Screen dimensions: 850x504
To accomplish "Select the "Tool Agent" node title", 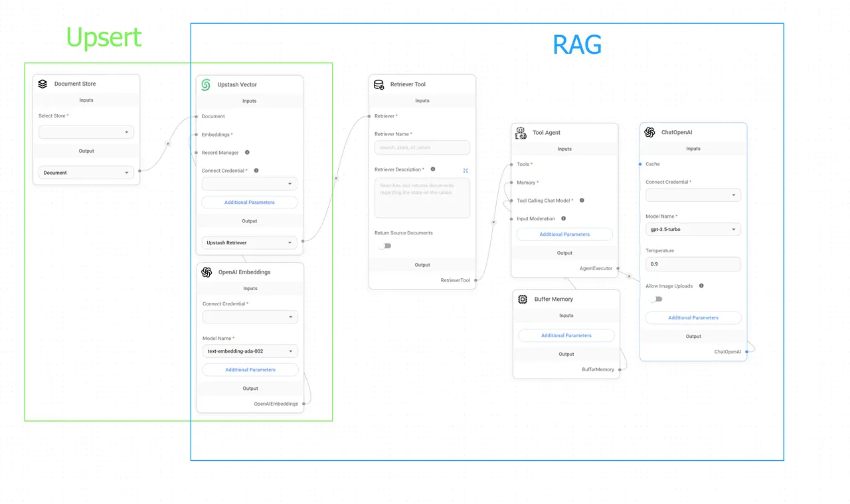I will click(x=547, y=133).
